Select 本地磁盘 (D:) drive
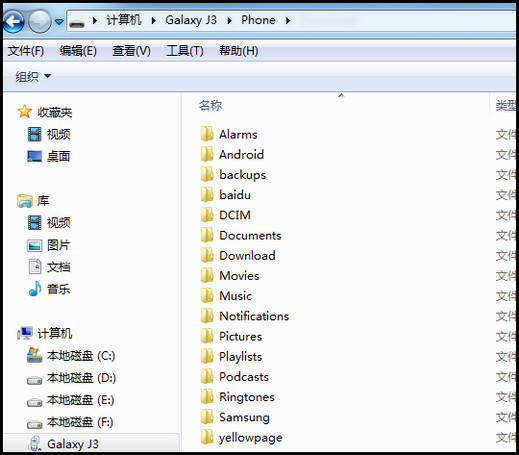The height and width of the screenshot is (455, 519). pos(71,378)
